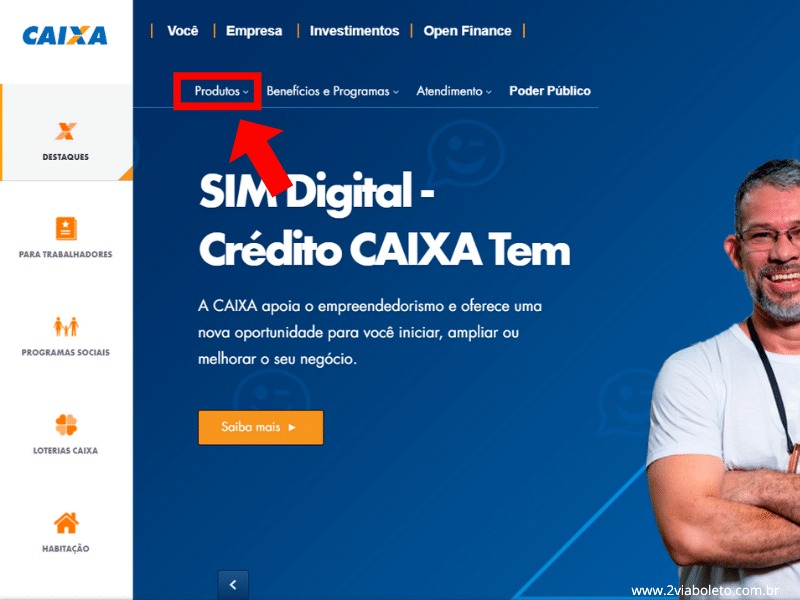The image size is (800, 600).
Task: Click the Saiba mais button
Action: click(261, 428)
